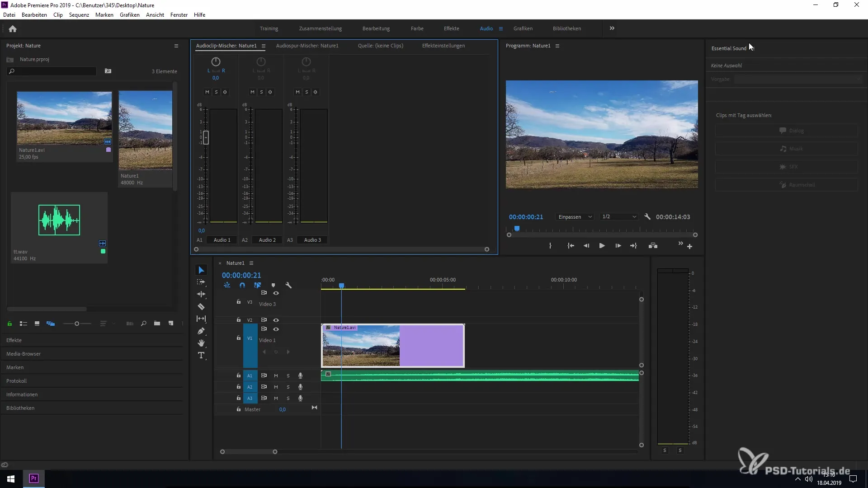Toggle lock on track V1
The image size is (868, 488).
[x=239, y=338]
